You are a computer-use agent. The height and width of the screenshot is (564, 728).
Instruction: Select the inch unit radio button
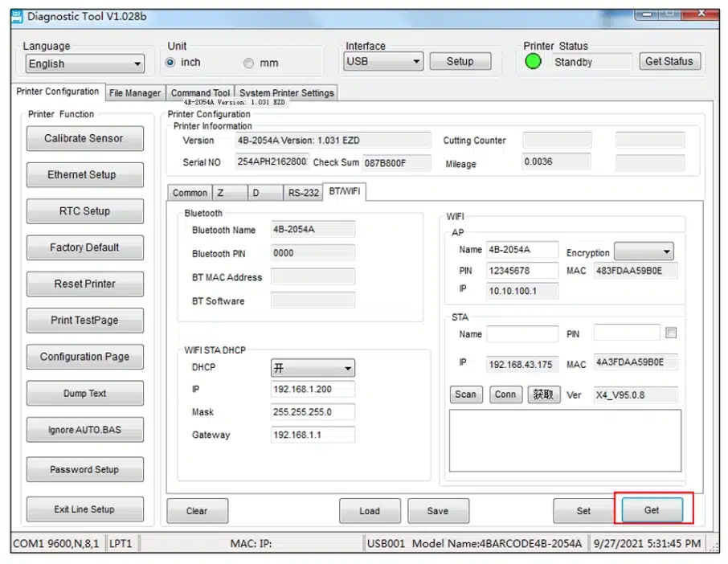pyautogui.click(x=170, y=63)
